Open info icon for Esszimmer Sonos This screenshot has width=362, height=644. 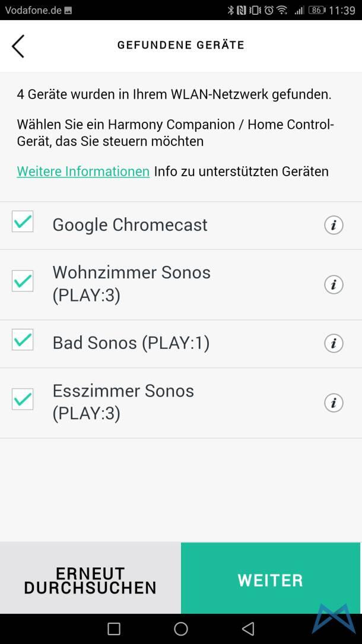(334, 402)
